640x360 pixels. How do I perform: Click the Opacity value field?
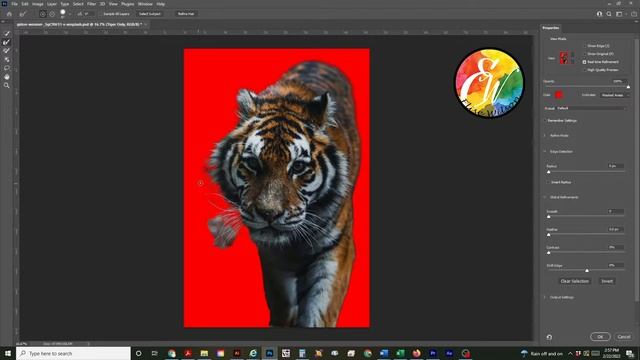pos(619,81)
